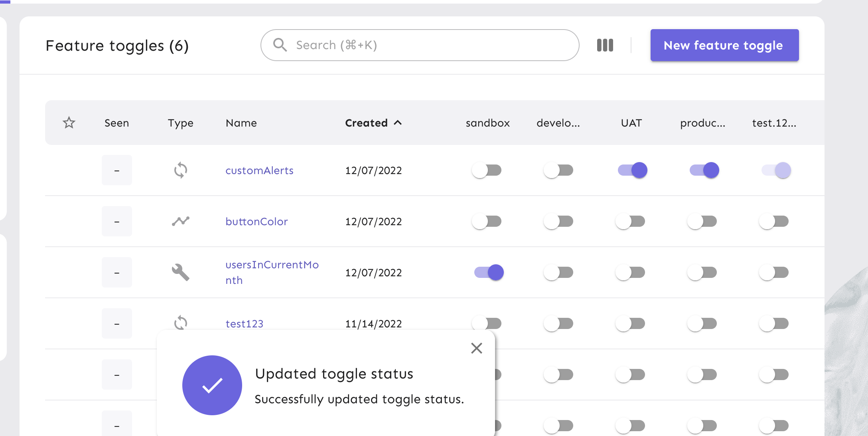This screenshot has height=436, width=868.
Task: Click the 11/14/2022 created date for test123
Action: pos(373,324)
